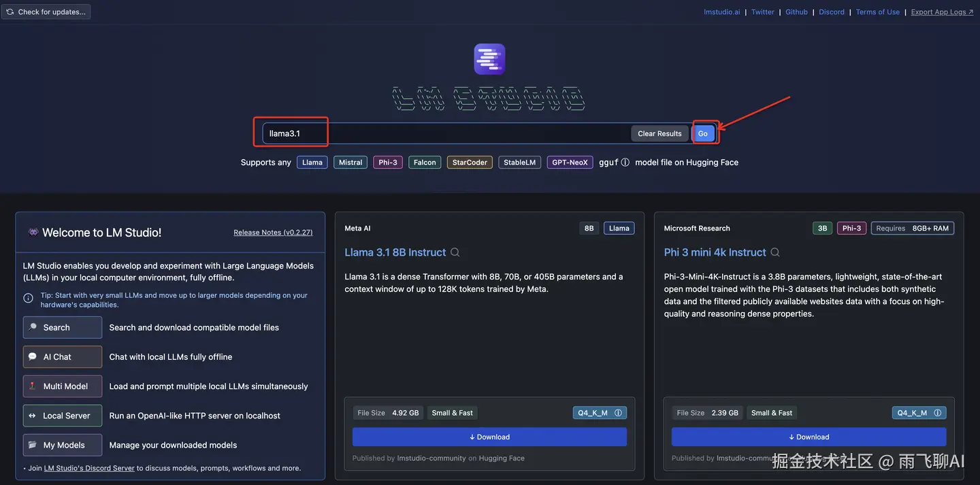Download the Llama 3.1 8B Instruct model
Viewport: 980px width, 485px height.
tap(489, 437)
